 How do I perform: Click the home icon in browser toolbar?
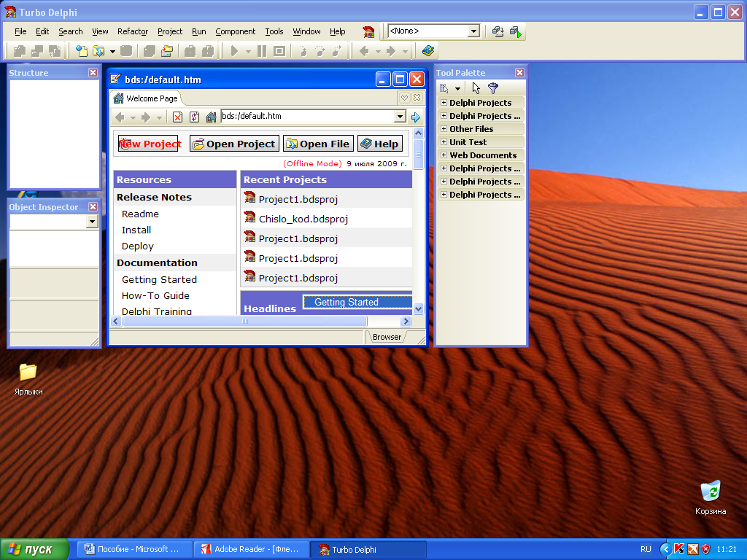tap(211, 117)
